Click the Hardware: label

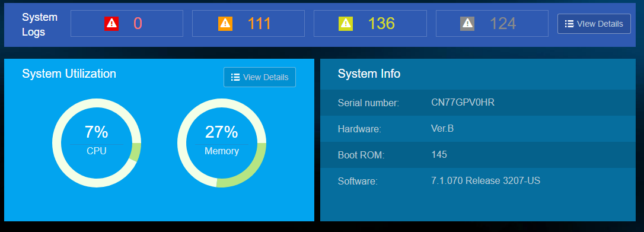(x=359, y=129)
